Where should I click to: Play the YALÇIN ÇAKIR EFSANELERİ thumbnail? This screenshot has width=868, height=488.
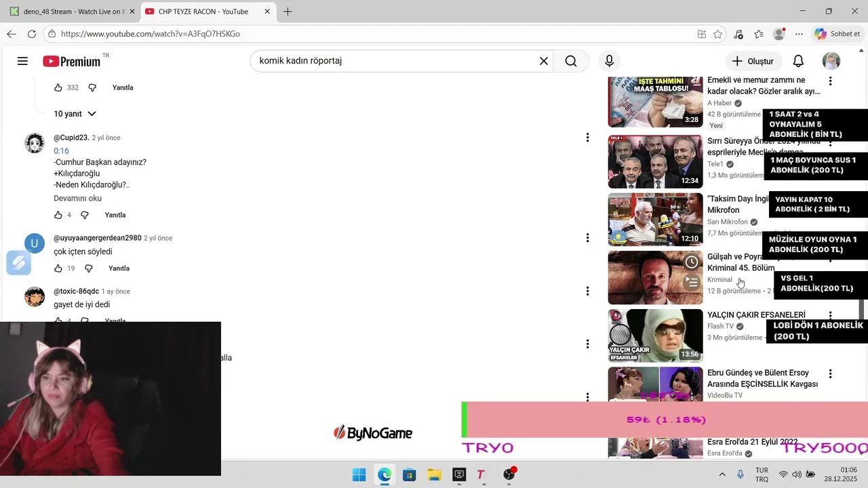click(x=655, y=335)
